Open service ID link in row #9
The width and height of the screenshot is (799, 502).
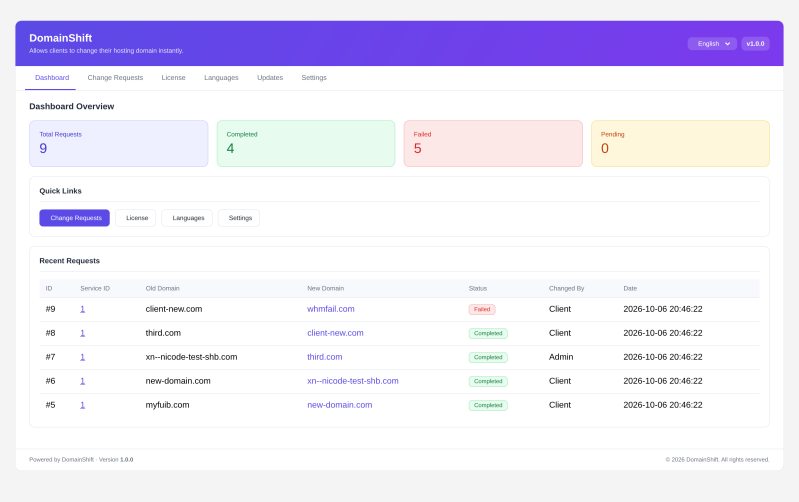[x=83, y=309]
